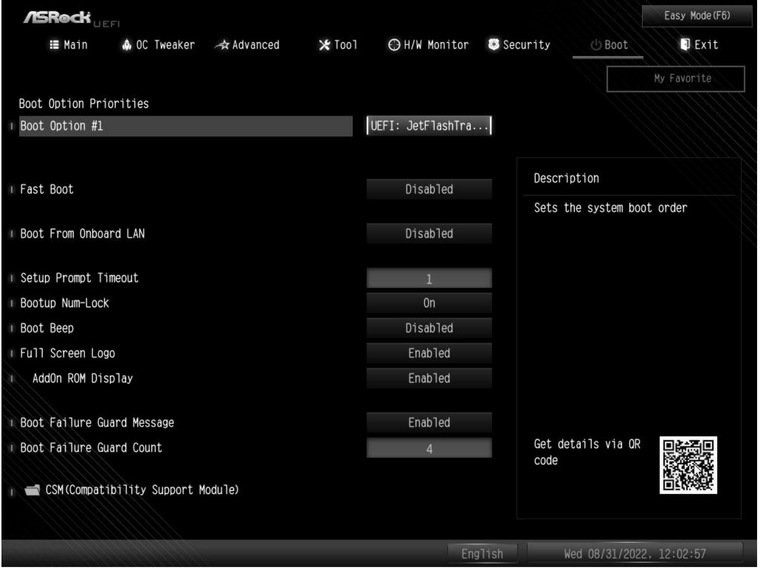Switch to the Boot tab

609,45
